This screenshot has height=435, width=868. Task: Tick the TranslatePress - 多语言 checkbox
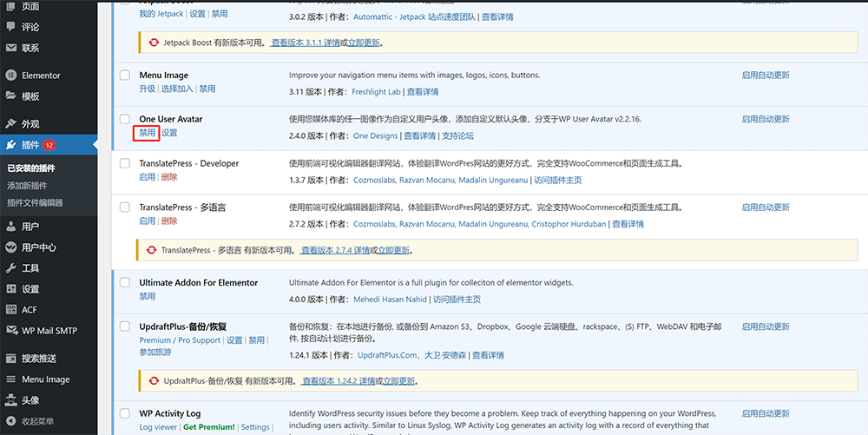(125, 207)
